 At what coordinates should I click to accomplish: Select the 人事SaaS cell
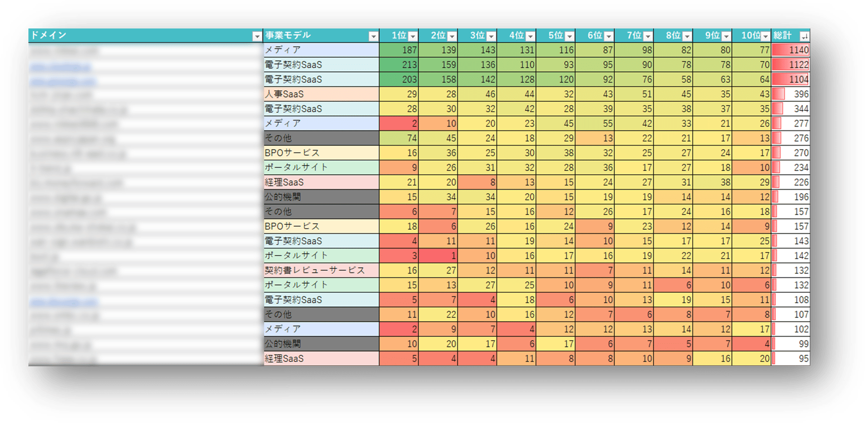click(x=321, y=94)
